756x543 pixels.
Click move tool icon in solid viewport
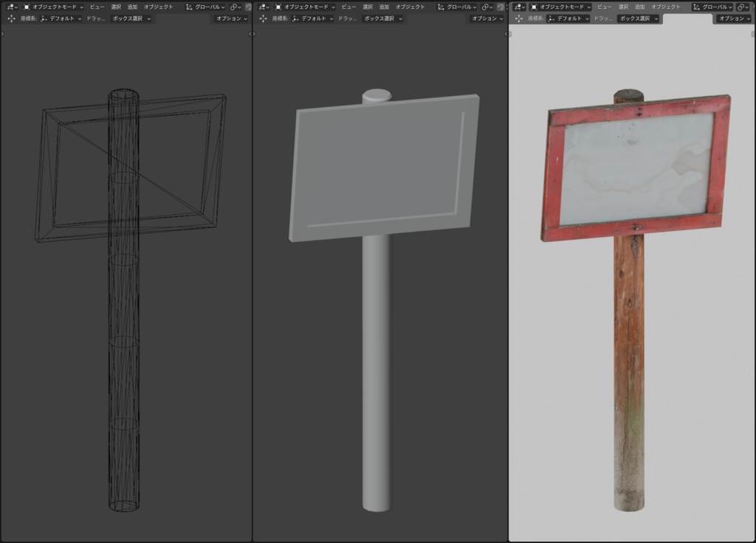263,18
